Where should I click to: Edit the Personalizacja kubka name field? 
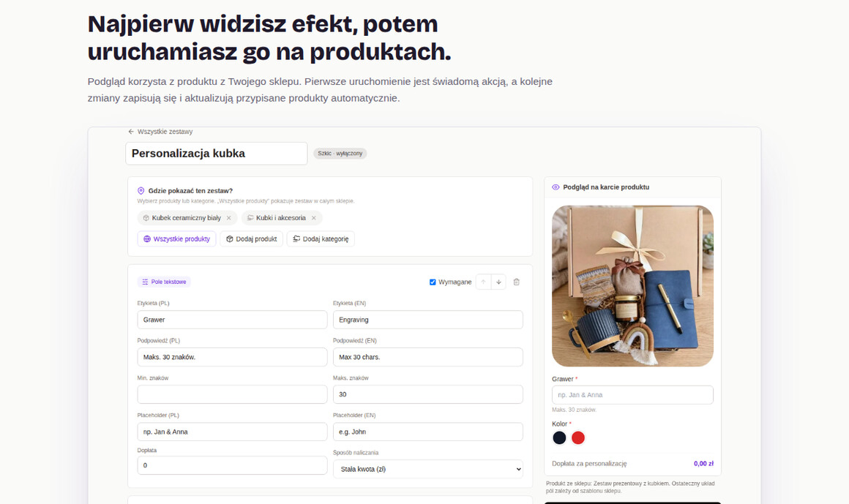217,154
